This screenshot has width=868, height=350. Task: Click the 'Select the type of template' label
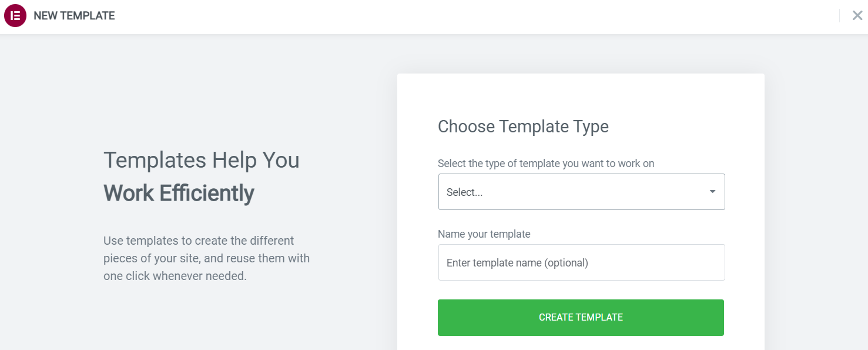point(546,164)
